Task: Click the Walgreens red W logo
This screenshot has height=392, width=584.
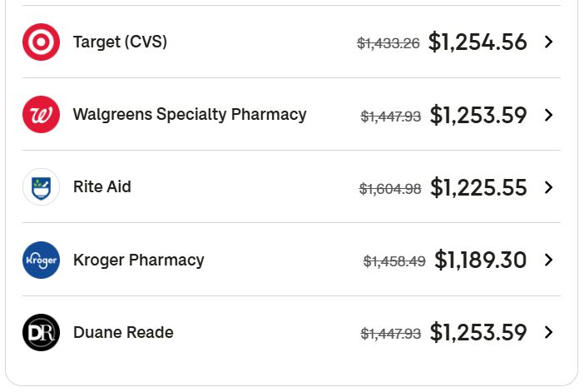Action: click(41, 114)
